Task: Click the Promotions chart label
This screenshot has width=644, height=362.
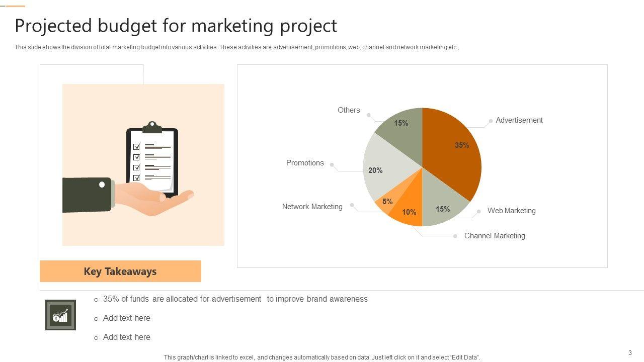Action: pos(305,163)
